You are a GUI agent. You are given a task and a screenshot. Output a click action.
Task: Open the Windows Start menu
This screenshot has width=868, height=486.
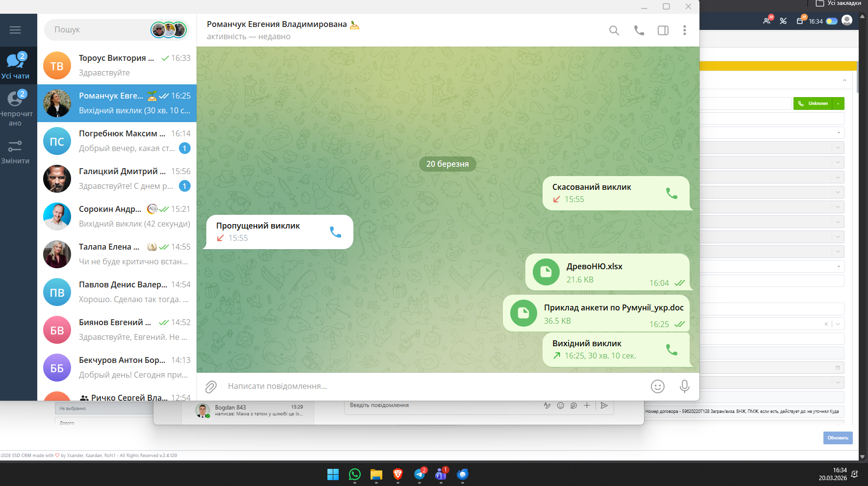pyautogui.click(x=333, y=474)
